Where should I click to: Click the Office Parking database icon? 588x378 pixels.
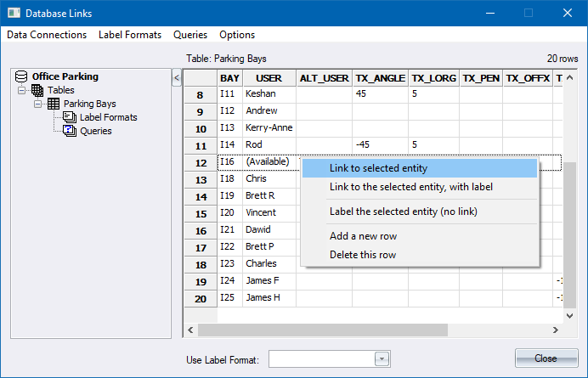point(22,76)
